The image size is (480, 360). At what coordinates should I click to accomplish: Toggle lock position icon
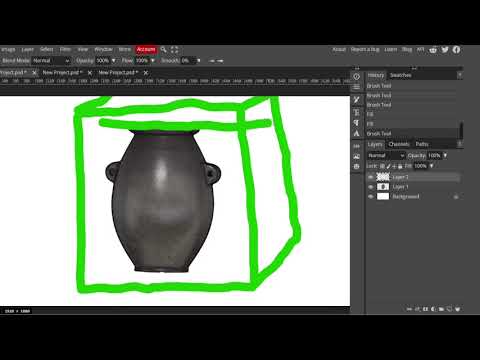(394, 166)
